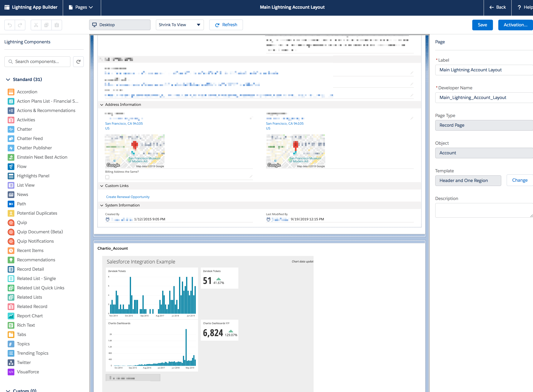Select the Flow component icon
533x392 pixels.
click(11, 166)
